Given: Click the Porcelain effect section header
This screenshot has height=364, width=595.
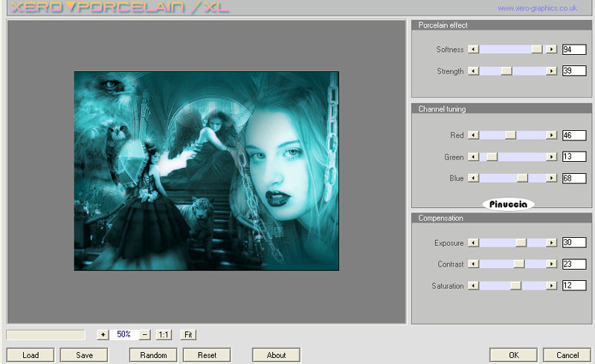Looking at the screenshot, I should tap(501, 25).
